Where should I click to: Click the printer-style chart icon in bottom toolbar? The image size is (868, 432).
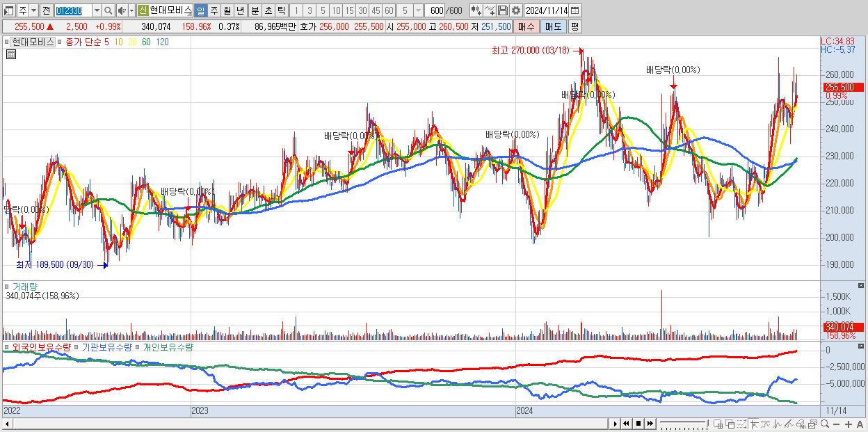[x=800, y=424]
